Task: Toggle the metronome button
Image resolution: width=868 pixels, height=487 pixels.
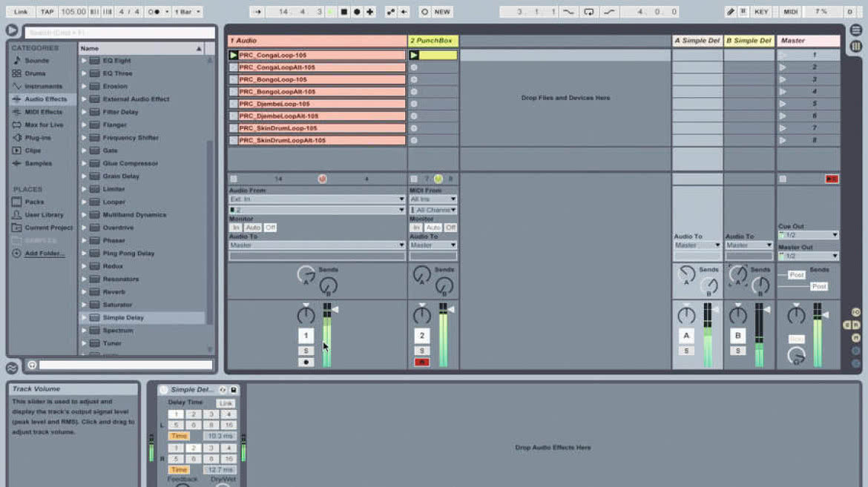Action: pyautogui.click(x=154, y=12)
